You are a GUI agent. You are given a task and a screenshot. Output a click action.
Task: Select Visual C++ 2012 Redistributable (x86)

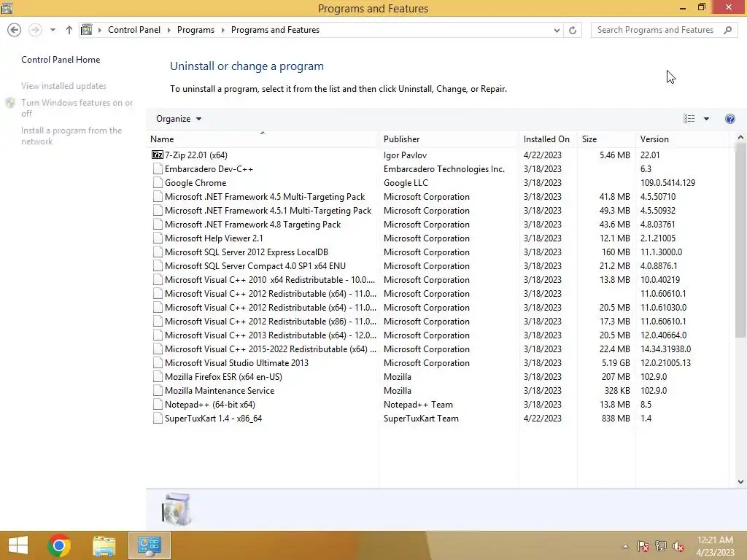(x=270, y=322)
